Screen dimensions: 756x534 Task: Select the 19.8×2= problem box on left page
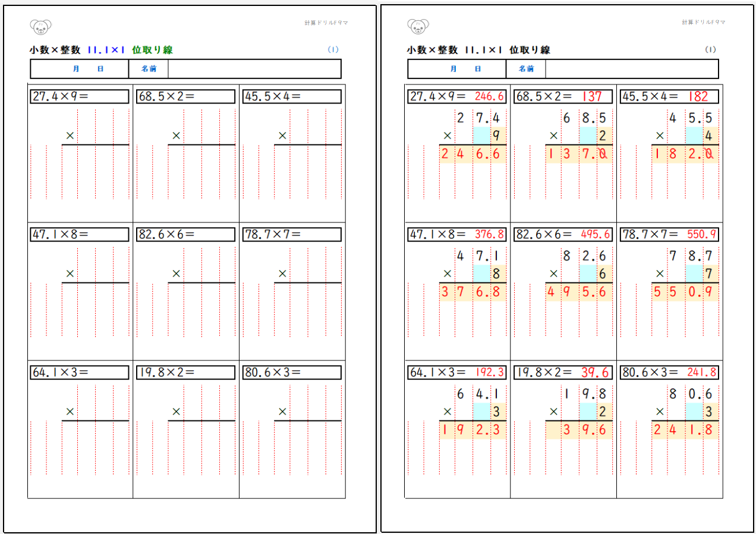(185, 372)
